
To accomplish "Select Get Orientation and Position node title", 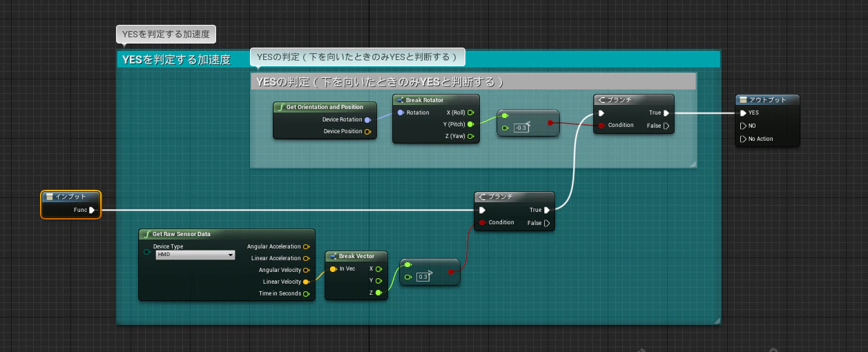I will click(325, 107).
